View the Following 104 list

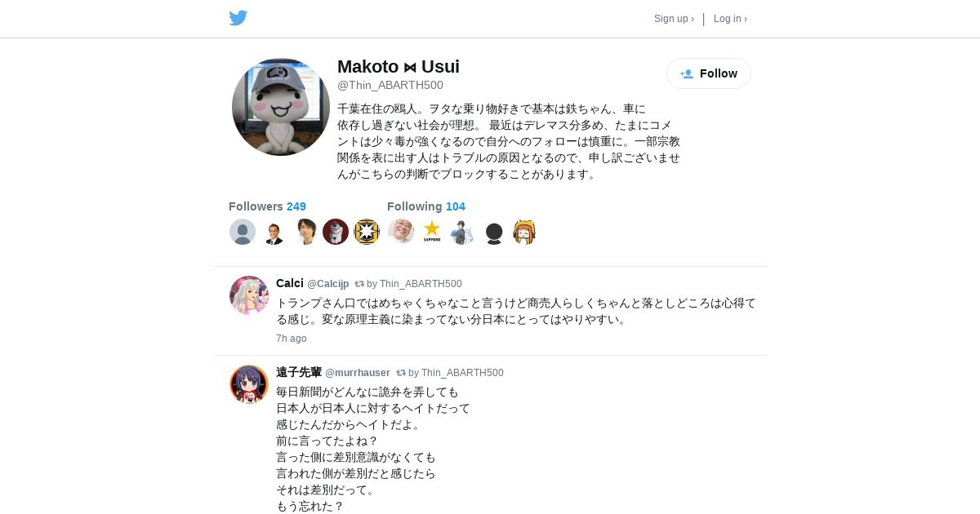[426, 206]
